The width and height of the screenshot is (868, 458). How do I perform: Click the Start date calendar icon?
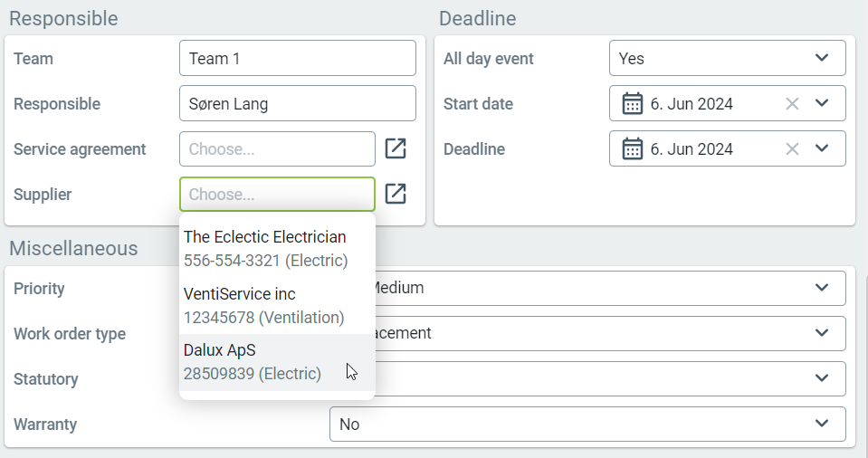[x=633, y=104]
